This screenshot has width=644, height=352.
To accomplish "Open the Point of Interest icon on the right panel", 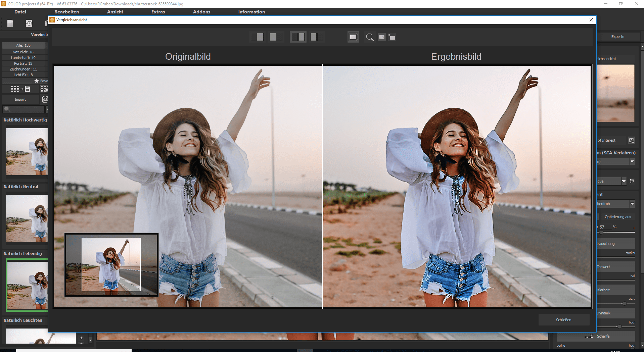I will [x=632, y=140].
